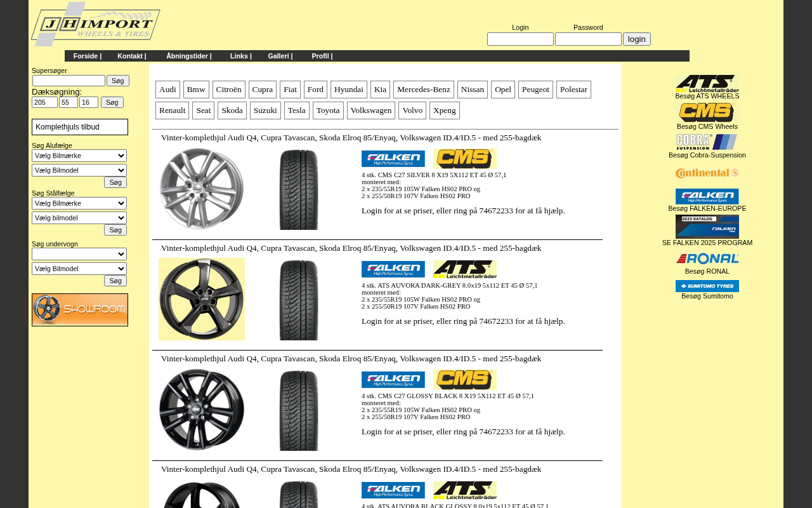Image resolution: width=812 pixels, height=508 pixels.
Task: Click the tire width field showing 205
Action: [44, 102]
